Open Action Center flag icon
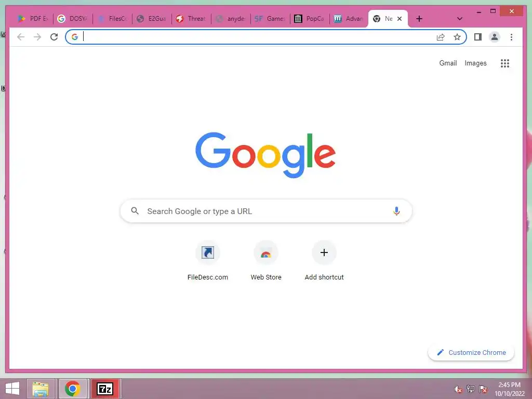Image resolution: width=532 pixels, height=399 pixels. tap(483, 389)
